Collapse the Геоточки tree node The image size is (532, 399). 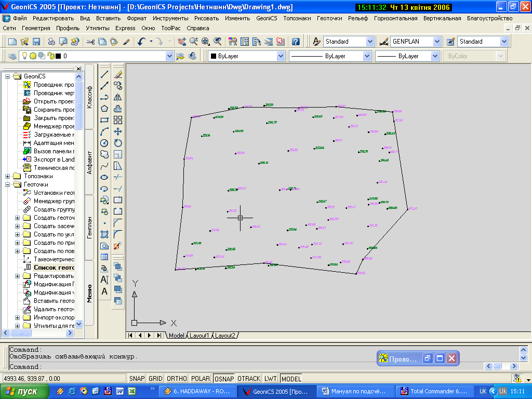[7, 184]
